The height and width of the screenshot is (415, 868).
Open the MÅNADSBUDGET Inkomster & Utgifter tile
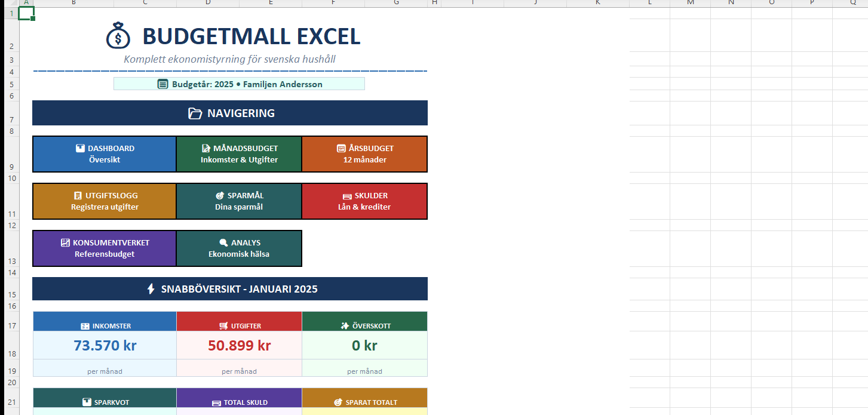[x=239, y=154]
